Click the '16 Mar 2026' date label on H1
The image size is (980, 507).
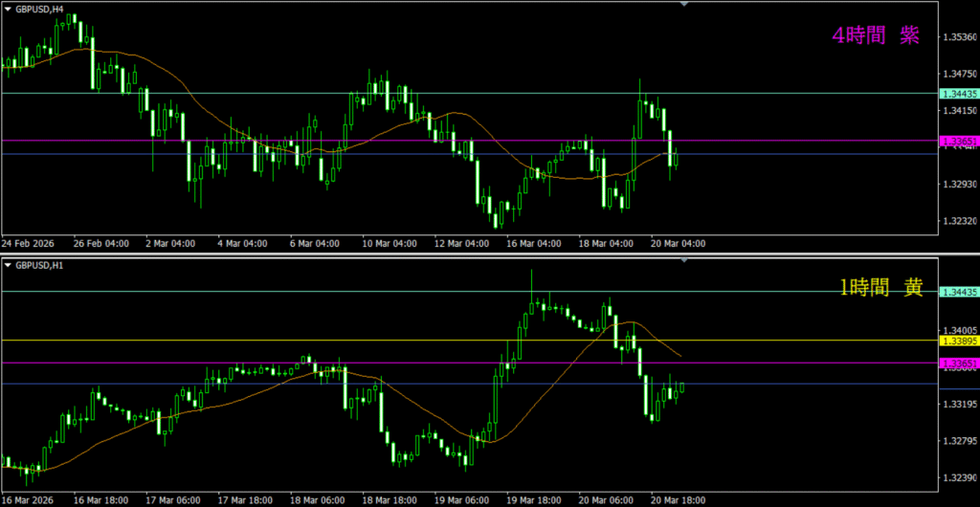(28, 499)
